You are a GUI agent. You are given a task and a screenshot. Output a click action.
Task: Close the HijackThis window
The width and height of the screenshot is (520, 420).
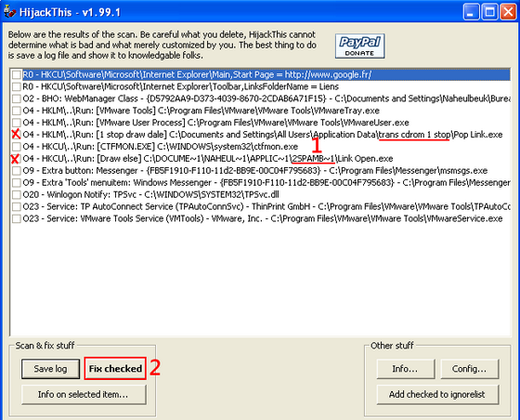pos(508,12)
